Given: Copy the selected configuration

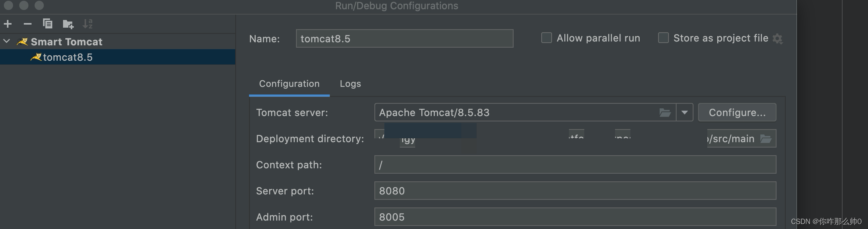Looking at the screenshot, I should (48, 24).
